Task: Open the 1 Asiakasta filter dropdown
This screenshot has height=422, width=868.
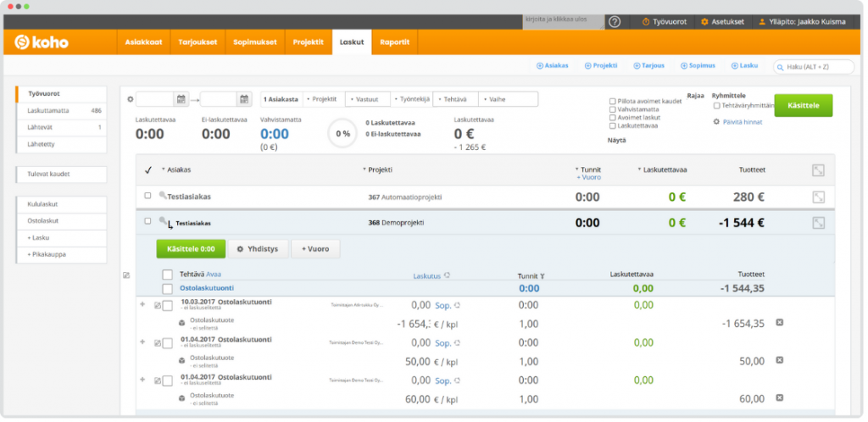Action: coord(281,99)
